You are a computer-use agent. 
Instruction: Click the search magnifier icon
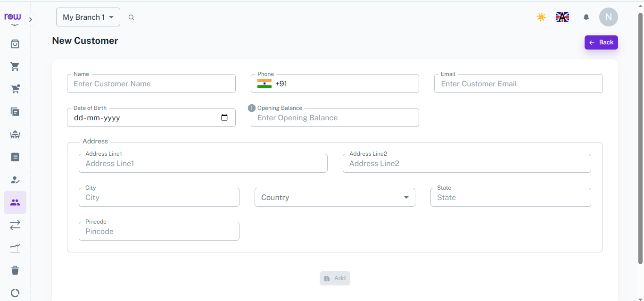pos(132,17)
